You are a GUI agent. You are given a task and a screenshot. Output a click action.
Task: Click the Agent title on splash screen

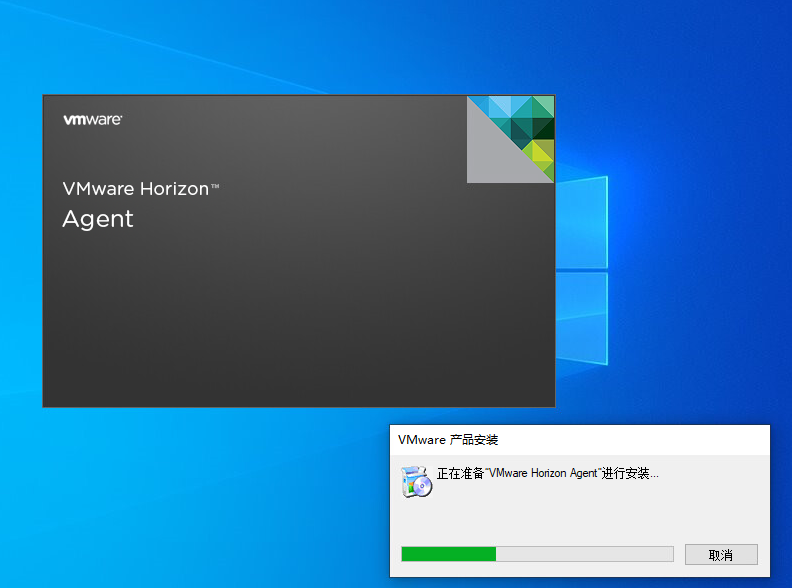coord(98,219)
